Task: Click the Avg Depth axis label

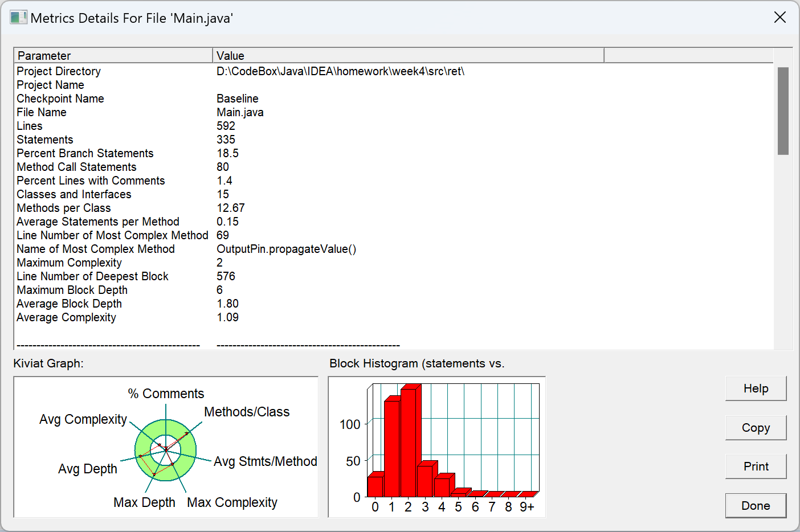Action: coord(88,469)
